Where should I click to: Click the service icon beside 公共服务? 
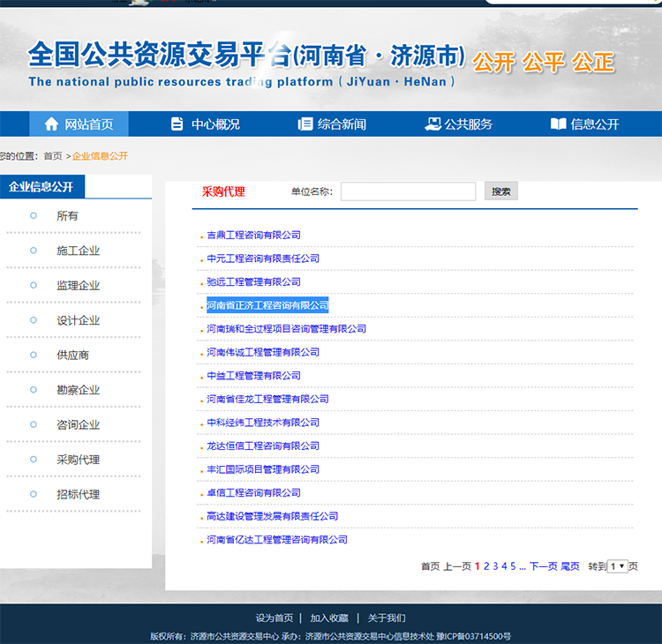433,124
